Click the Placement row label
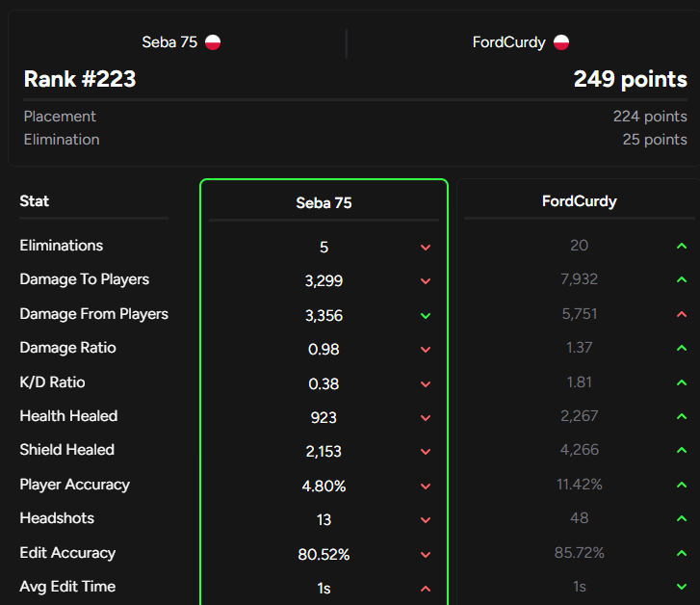The image size is (700, 605). point(60,117)
